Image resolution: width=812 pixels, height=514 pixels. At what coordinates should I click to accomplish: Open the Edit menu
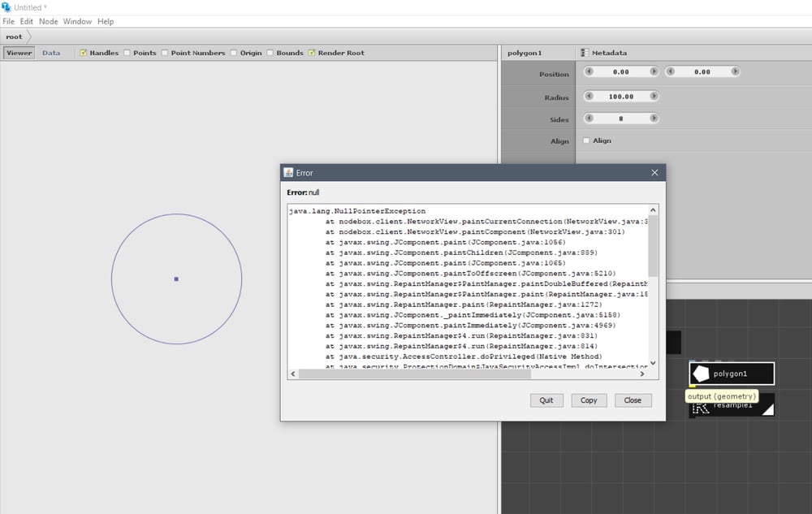point(27,21)
